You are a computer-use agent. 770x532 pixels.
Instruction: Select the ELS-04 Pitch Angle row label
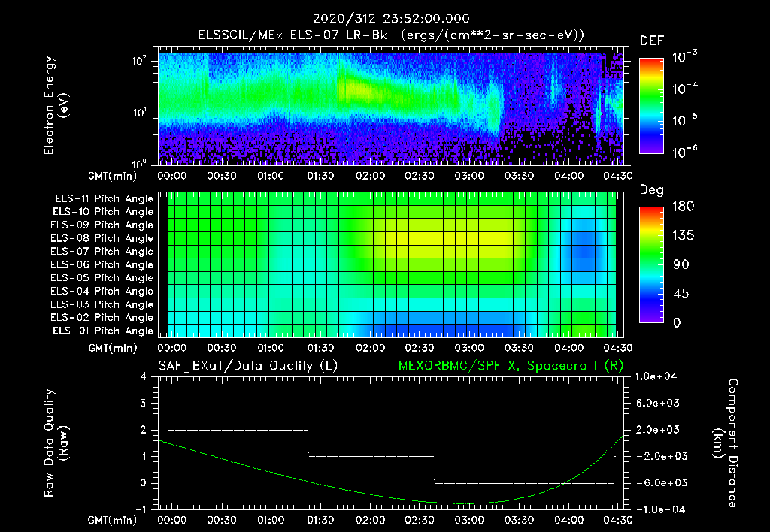click(x=102, y=292)
